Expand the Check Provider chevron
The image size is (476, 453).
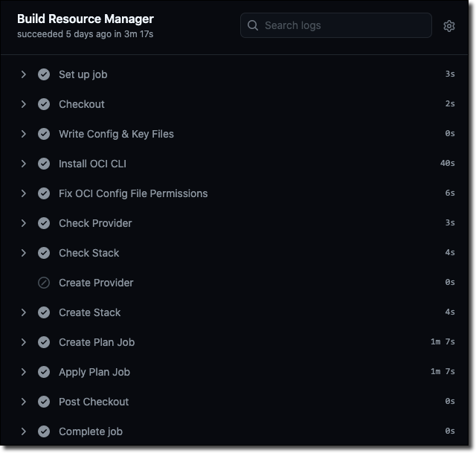click(x=24, y=223)
